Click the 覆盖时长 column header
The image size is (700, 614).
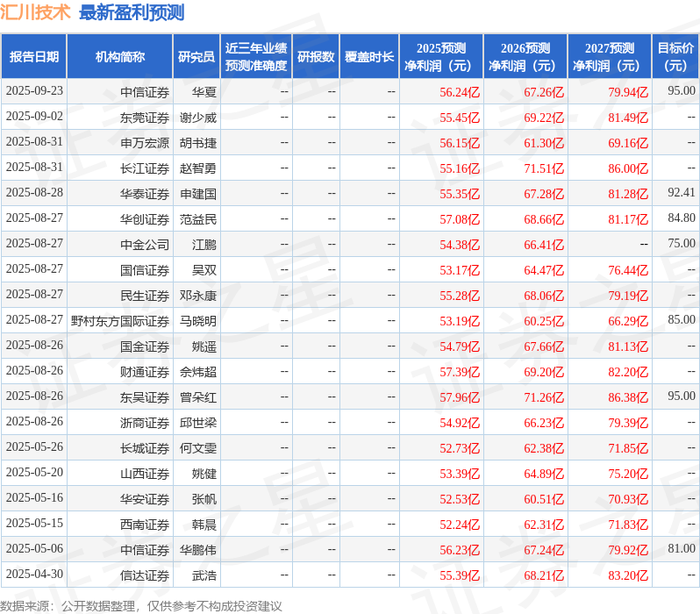pos(369,57)
